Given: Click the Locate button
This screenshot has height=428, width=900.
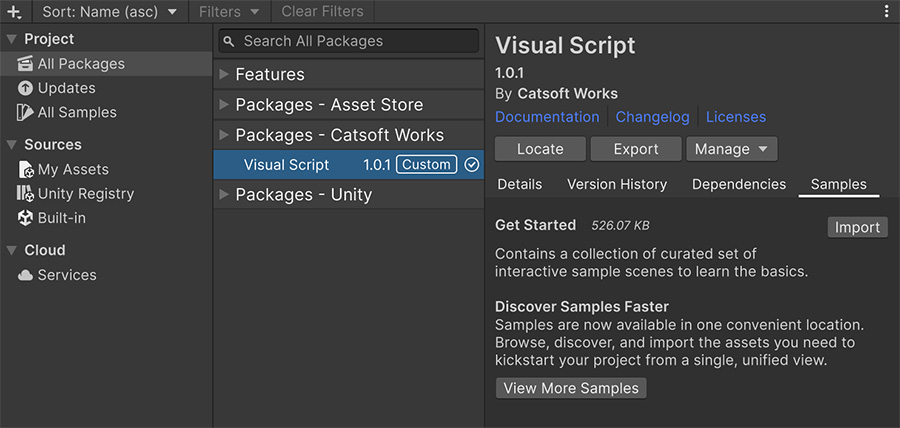Looking at the screenshot, I should coord(540,149).
